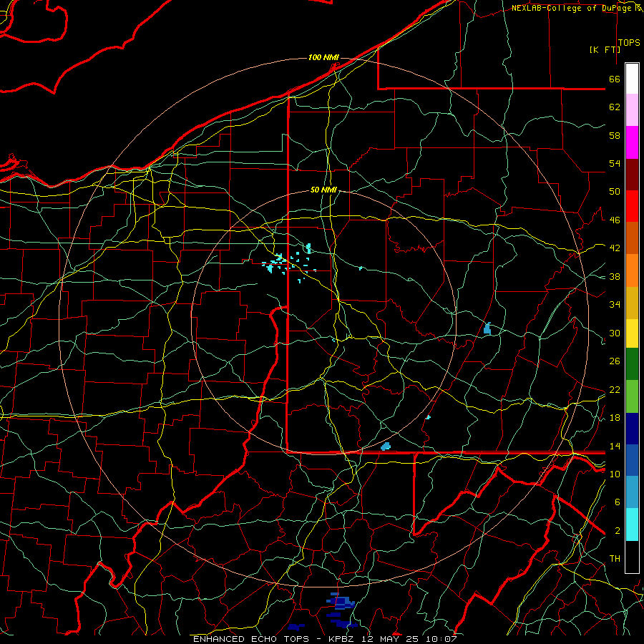The width and height of the screenshot is (644, 644).
Task: Select the navy legend block between 18 and 14
Action: [x=632, y=429]
